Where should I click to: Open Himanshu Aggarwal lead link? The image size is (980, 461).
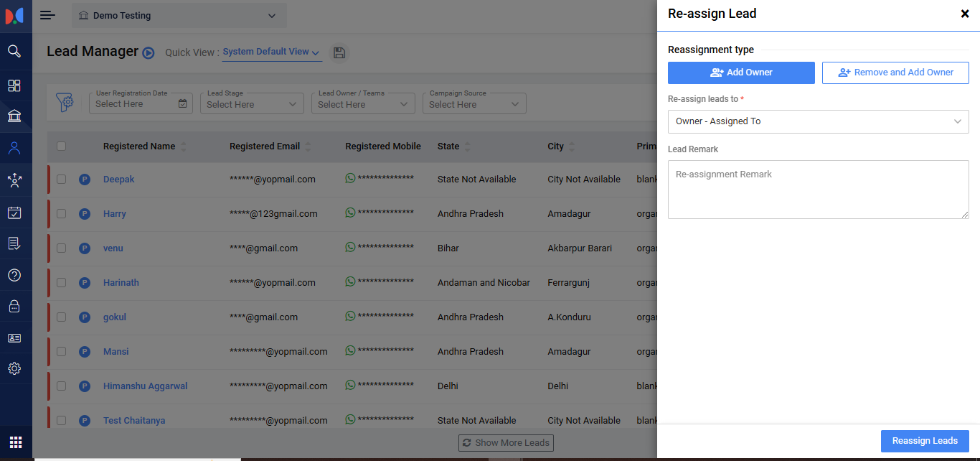pos(145,386)
